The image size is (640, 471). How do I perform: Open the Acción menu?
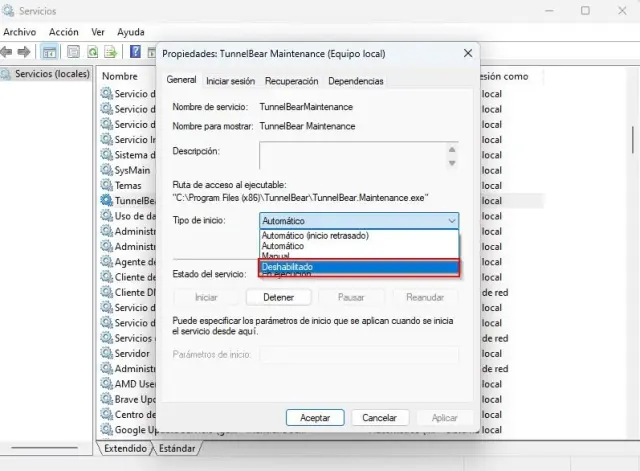click(x=64, y=32)
